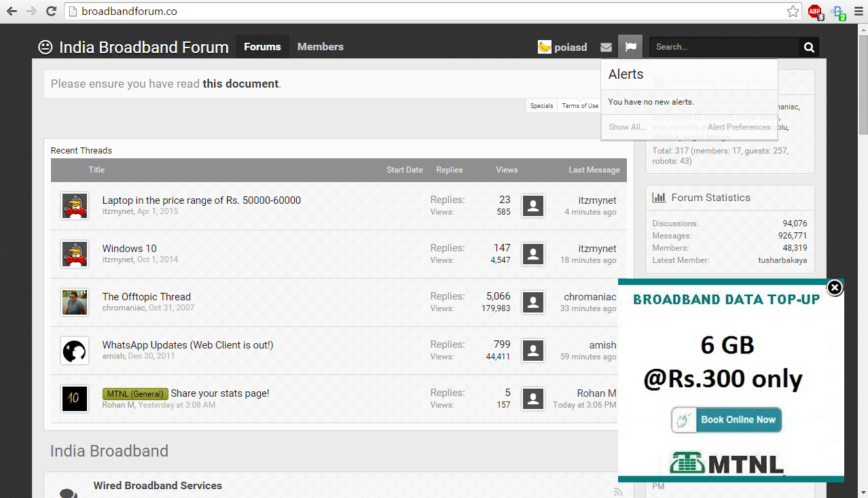Click Book Online Now in ad
This screenshot has width=868, height=498.
[727, 420]
